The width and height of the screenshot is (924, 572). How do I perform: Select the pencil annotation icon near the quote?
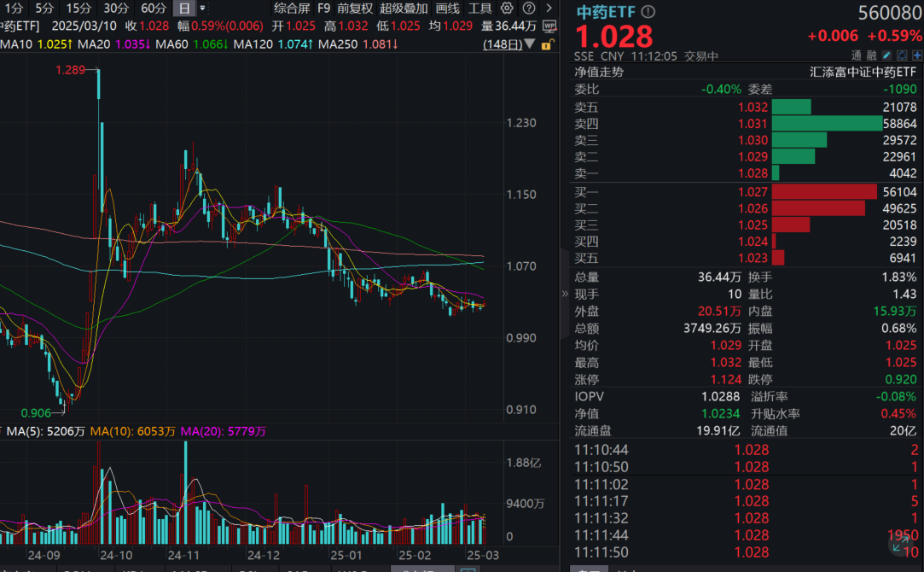(x=886, y=55)
